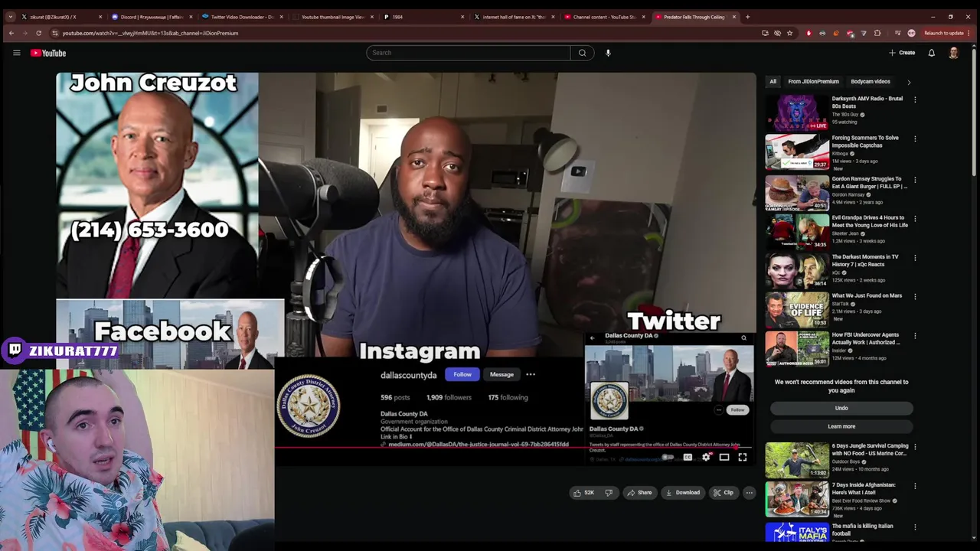Viewport: 980px width, 551px height.
Task: Open options for What We Just Found on Mars
Action: coord(915,296)
